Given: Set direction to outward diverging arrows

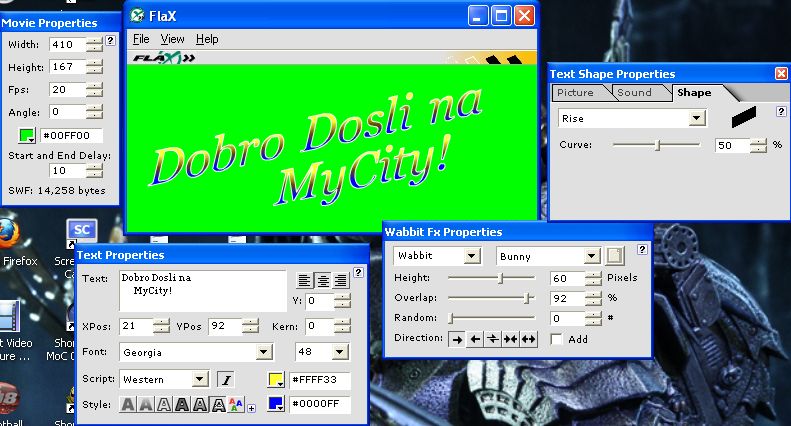Looking at the screenshot, I should tap(528, 339).
